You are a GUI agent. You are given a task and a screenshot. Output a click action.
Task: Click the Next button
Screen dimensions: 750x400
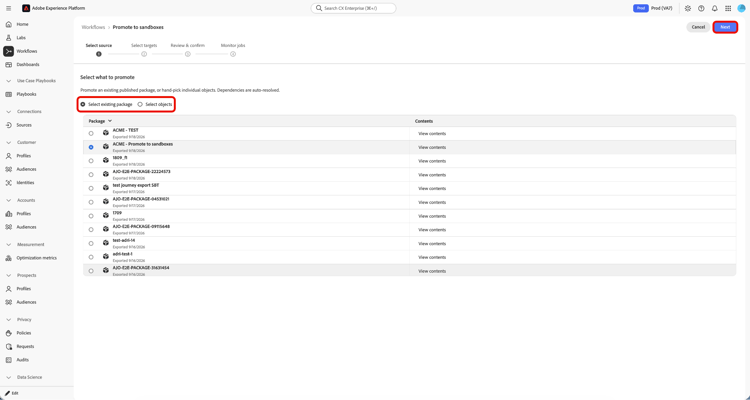(x=725, y=27)
